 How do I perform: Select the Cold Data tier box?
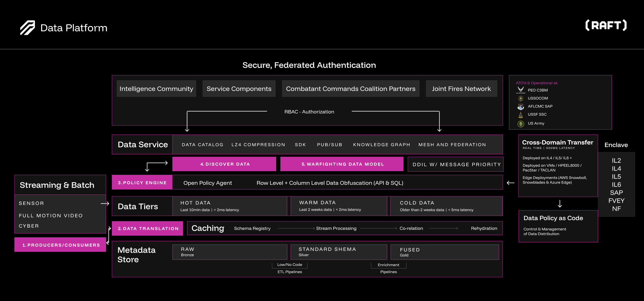[x=446, y=206]
